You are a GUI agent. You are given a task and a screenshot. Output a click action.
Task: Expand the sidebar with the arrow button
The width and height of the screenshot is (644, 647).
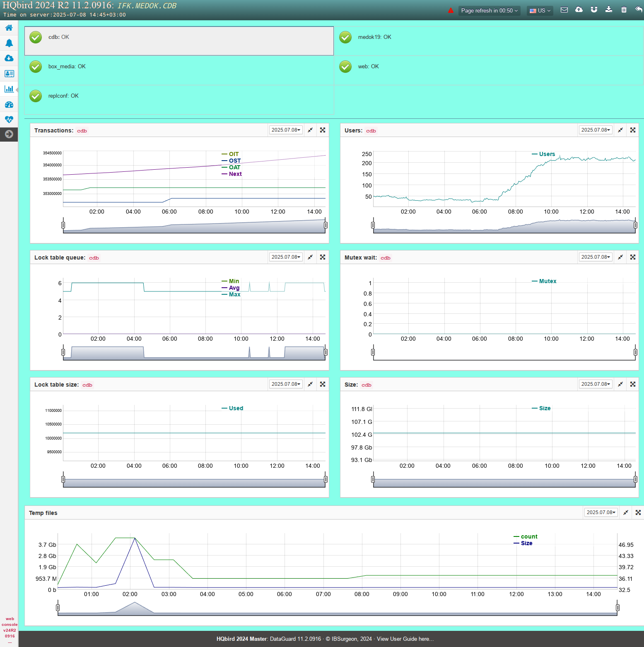click(x=9, y=134)
